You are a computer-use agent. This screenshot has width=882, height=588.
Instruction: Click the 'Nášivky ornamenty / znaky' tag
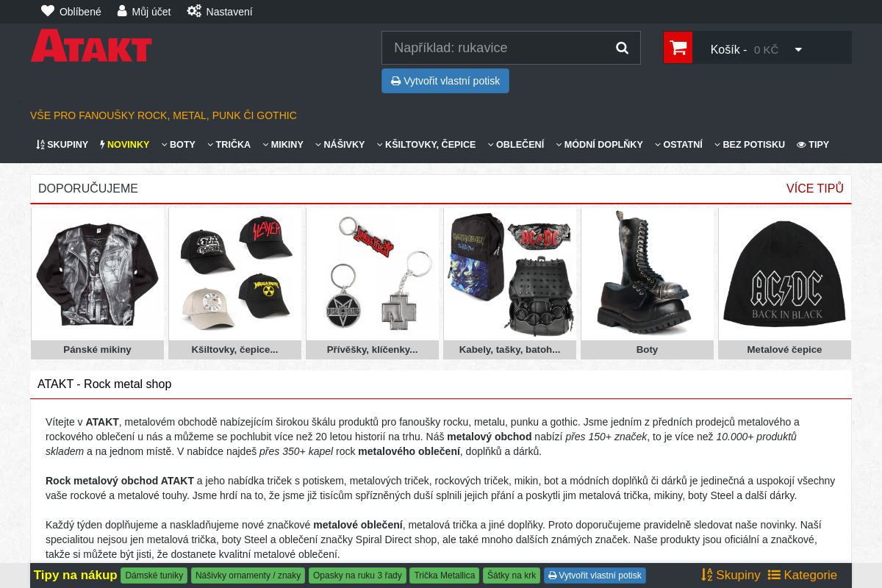click(248, 576)
